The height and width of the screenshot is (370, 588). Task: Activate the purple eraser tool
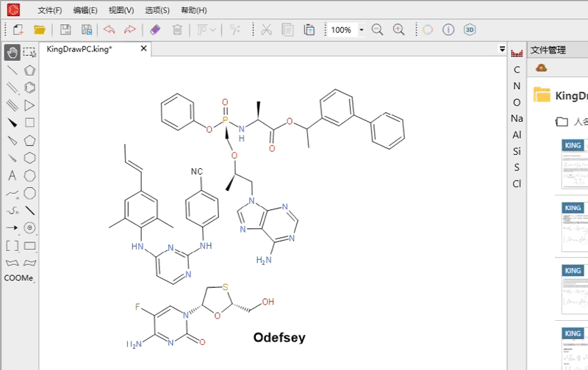point(155,29)
